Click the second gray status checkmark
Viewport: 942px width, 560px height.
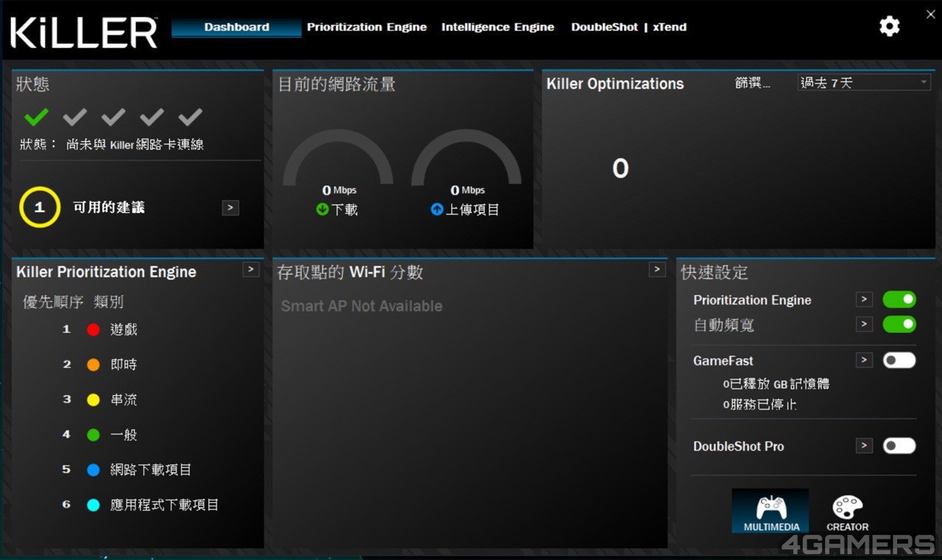click(75, 116)
